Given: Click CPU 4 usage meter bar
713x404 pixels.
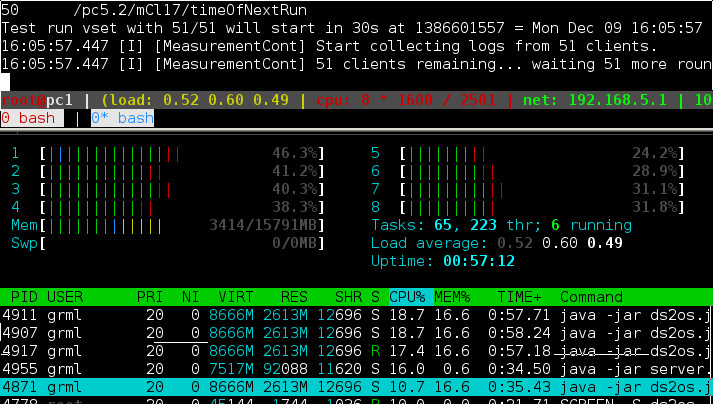Looking at the screenshot, I should pos(182,207).
